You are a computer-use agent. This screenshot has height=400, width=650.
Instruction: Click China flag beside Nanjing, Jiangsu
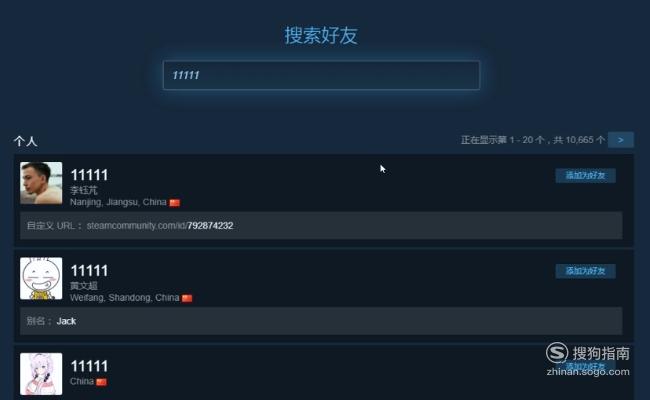[175, 203]
